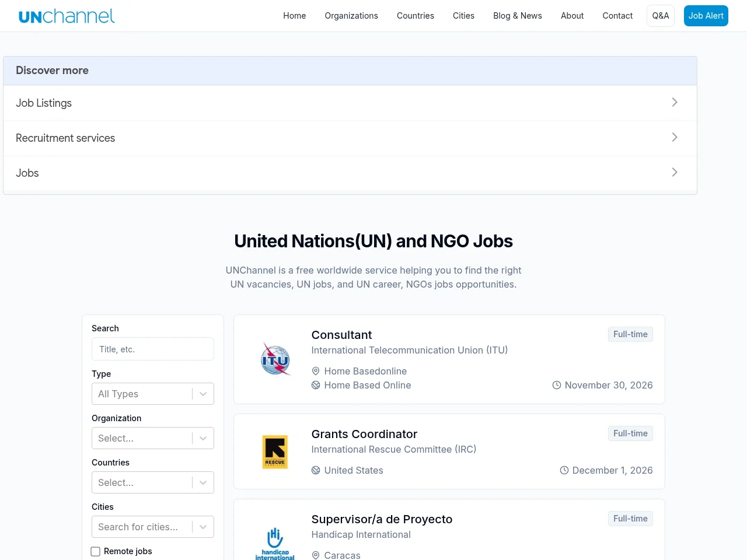Open Blog & News page
Screen dimensions: 747x560
518,16
